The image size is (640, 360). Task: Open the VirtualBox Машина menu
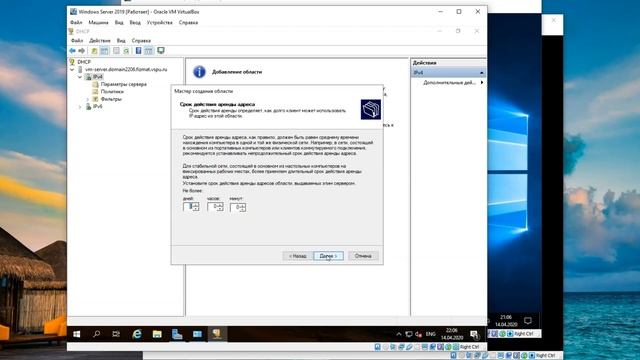tap(98, 22)
